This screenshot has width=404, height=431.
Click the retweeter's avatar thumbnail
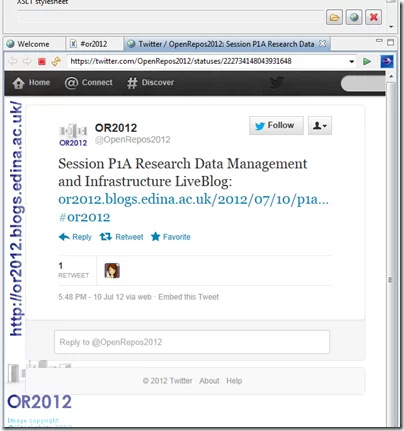tap(112, 270)
